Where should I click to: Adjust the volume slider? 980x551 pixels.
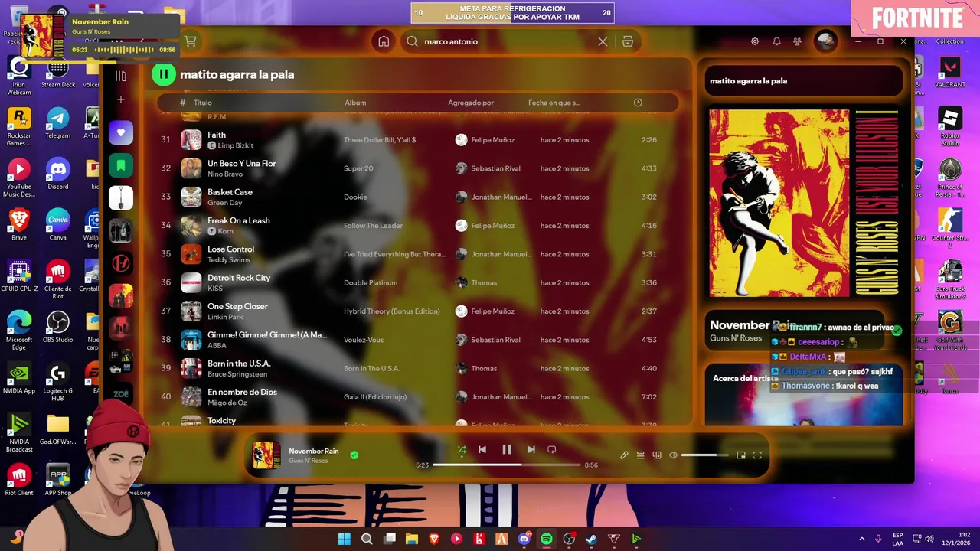coord(704,455)
